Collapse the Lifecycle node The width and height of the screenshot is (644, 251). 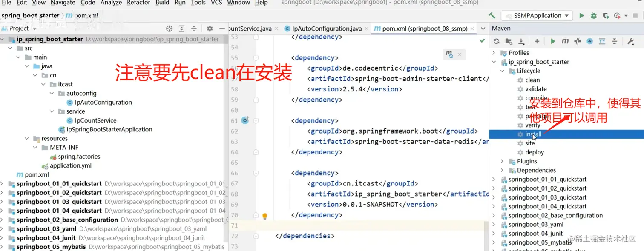point(502,71)
